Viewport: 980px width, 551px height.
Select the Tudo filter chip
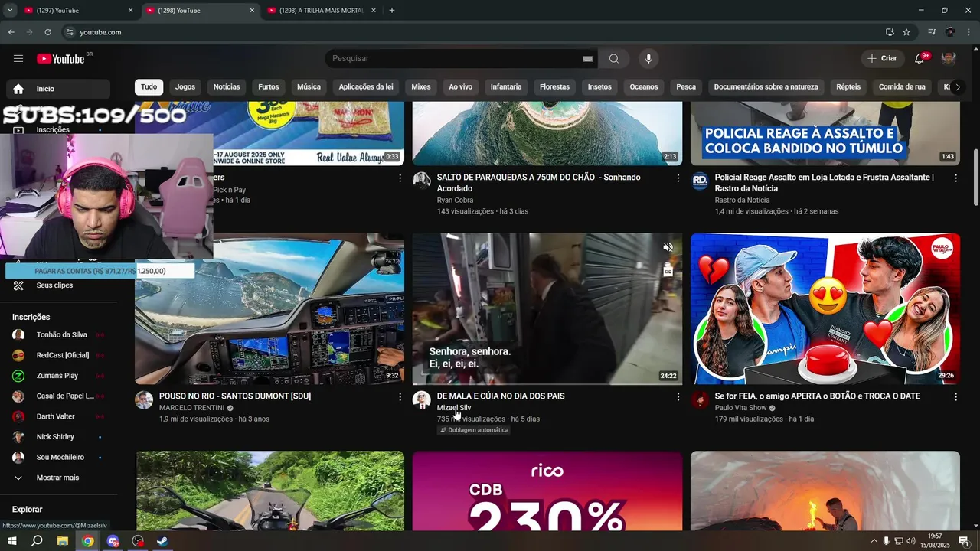click(149, 87)
